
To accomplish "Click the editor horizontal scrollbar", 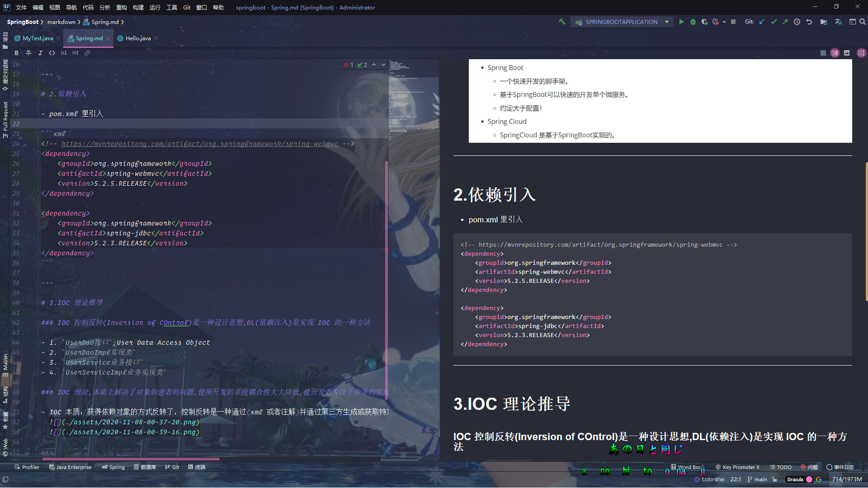I will tap(130, 459).
